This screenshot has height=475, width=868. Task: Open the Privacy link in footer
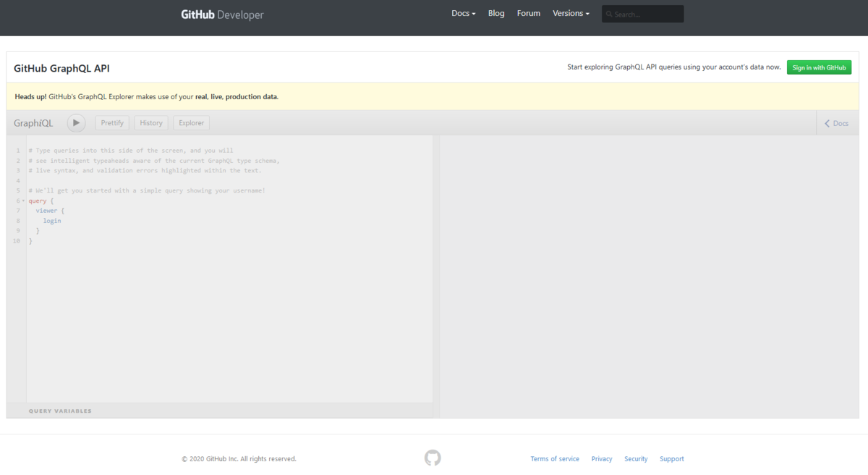(x=602, y=459)
